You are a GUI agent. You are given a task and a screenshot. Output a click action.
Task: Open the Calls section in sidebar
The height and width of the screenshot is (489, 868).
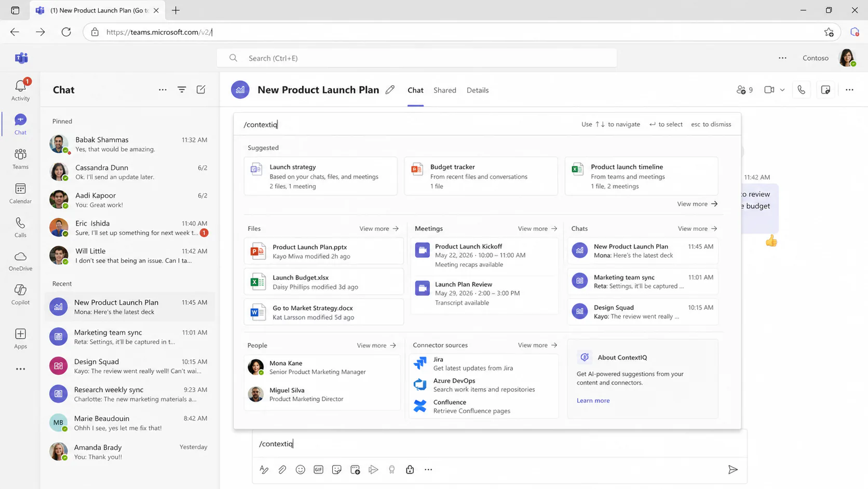pyautogui.click(x=20, y=227)
